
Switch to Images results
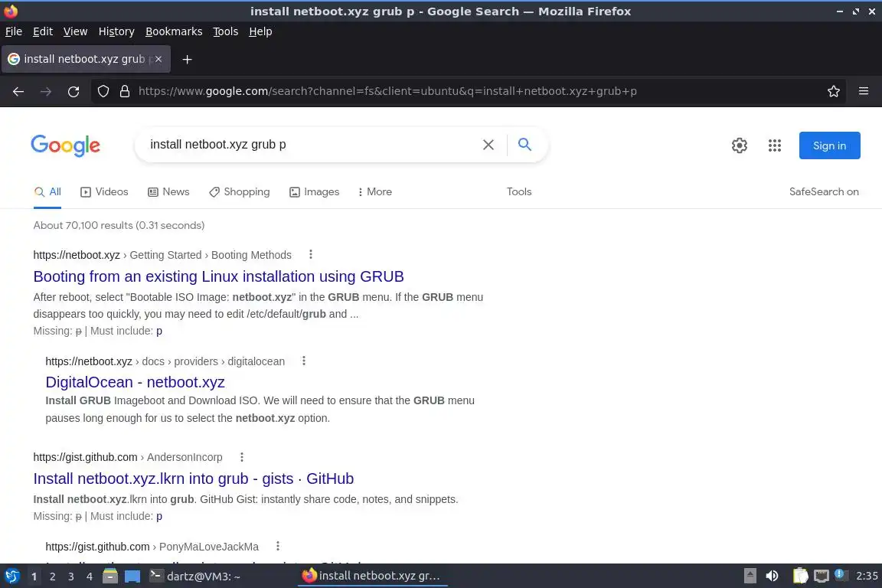(315, 192)
